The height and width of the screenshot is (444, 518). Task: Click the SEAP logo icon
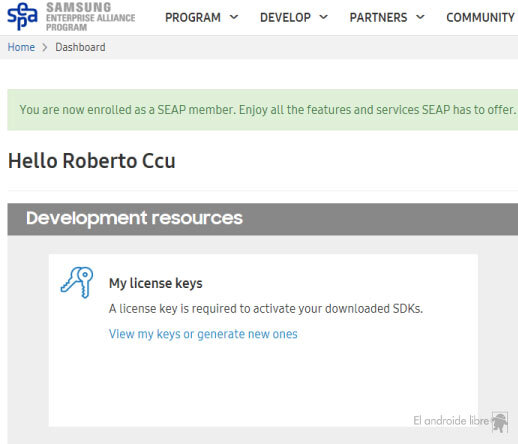22,16
